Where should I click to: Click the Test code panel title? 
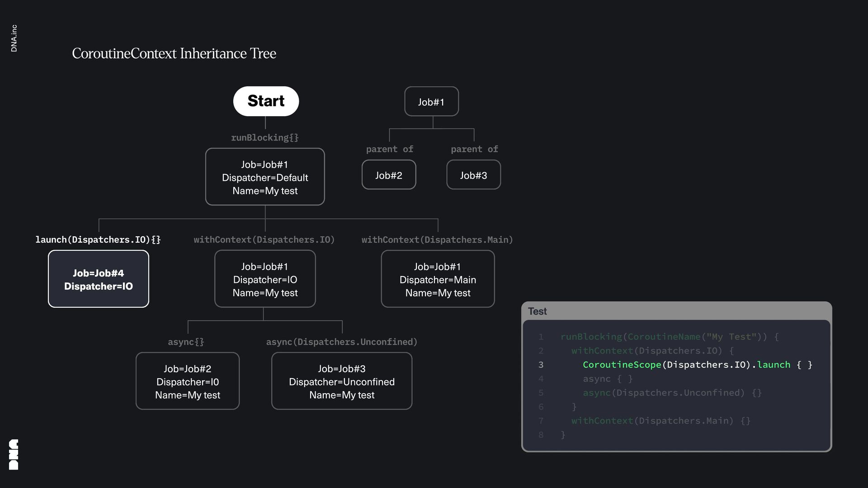[x=537, y=311]
